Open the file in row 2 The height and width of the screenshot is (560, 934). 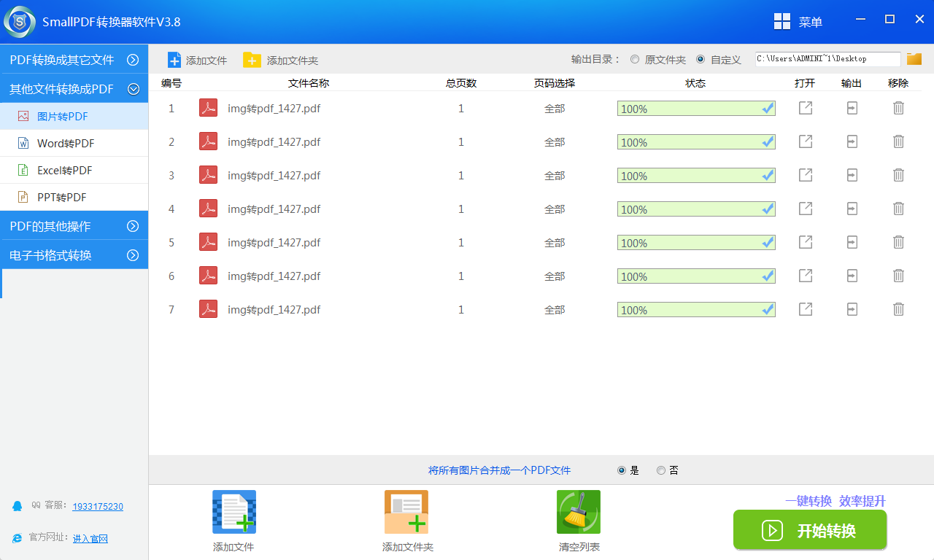(x=806, y=141)
